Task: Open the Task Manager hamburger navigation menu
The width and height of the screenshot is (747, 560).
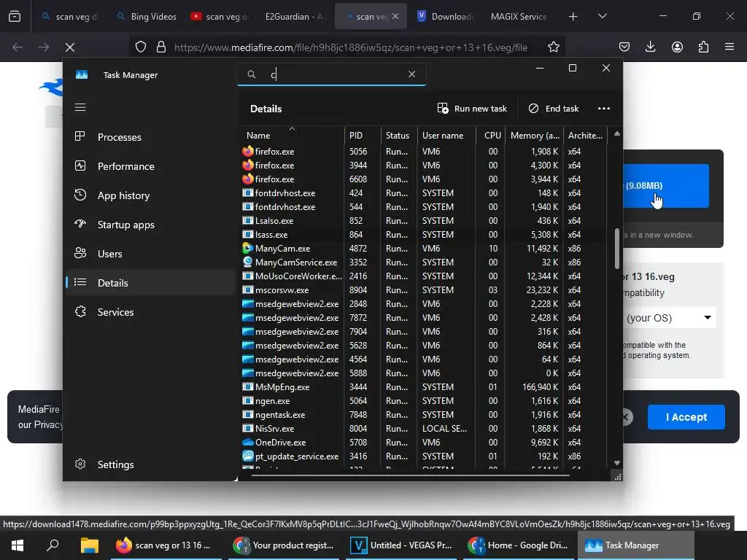Action: 80,107
